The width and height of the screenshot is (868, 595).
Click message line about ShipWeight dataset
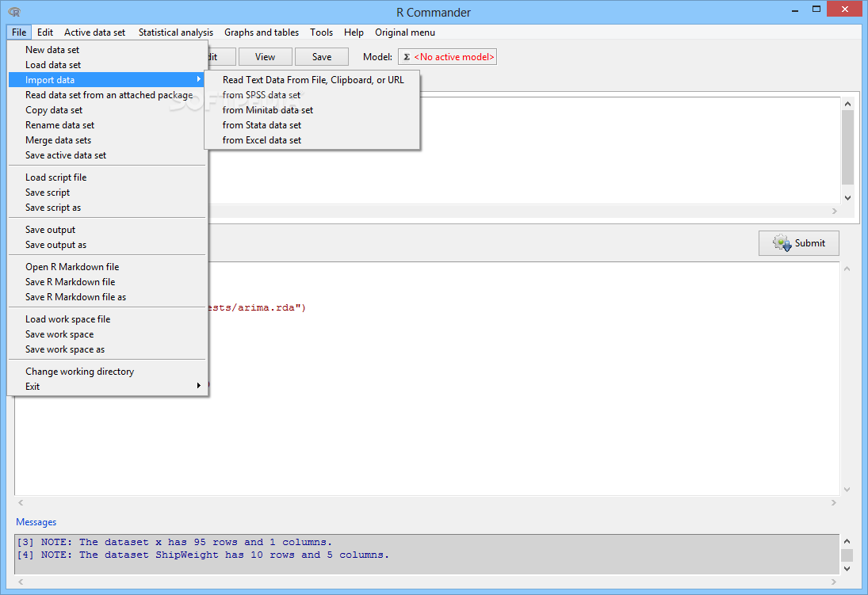[203, 555]
